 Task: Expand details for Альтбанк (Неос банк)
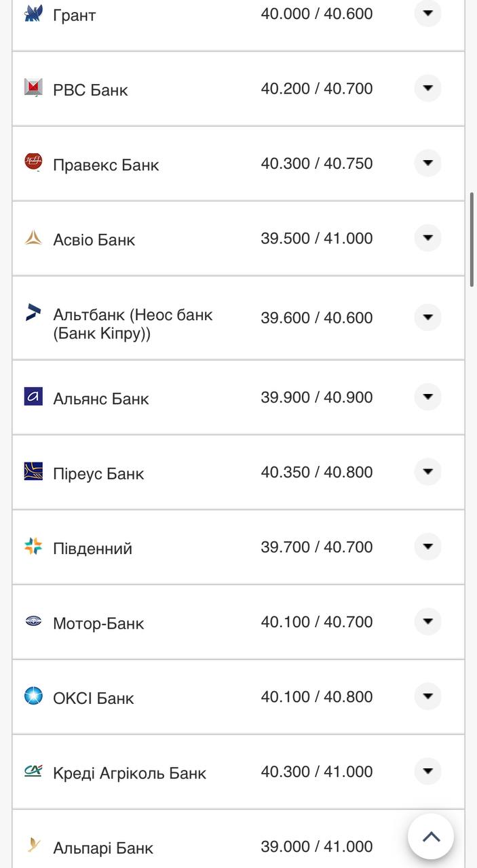(427, 317)
